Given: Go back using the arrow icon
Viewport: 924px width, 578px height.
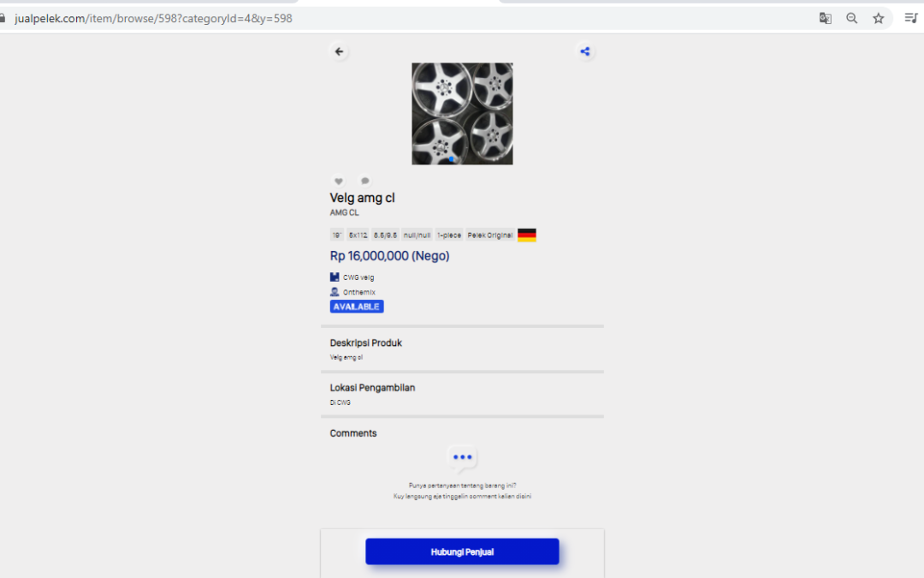Looking at the screenshot, I should (340, 52).
